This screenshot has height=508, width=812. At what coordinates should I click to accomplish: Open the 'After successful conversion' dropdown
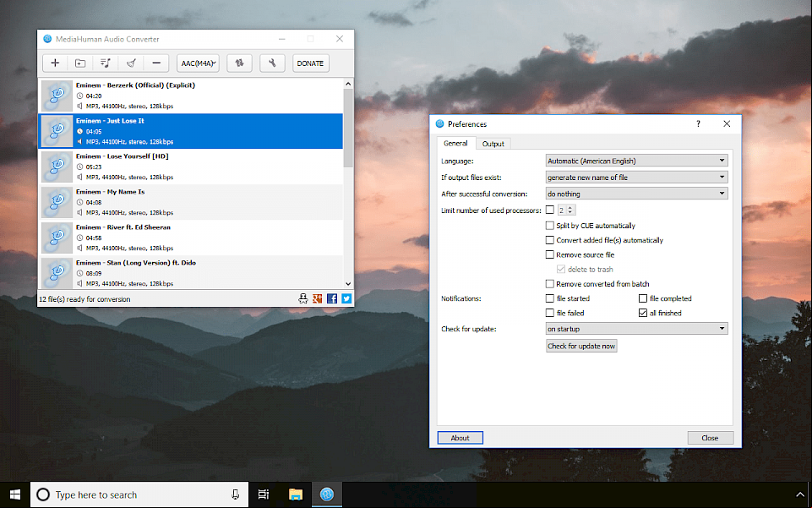636,194
